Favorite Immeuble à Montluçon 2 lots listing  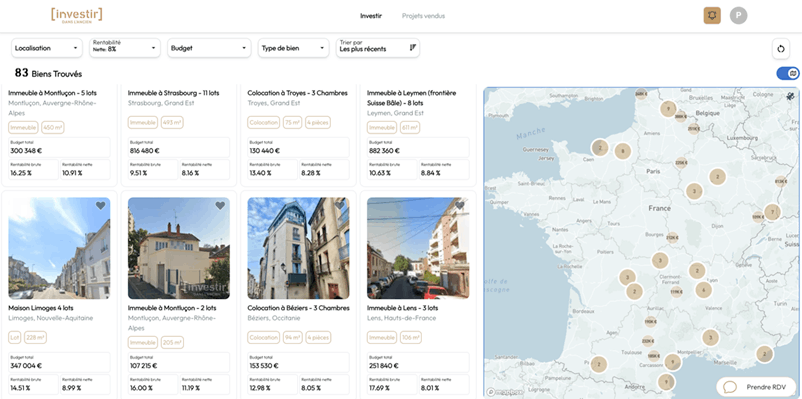(220, 206)
